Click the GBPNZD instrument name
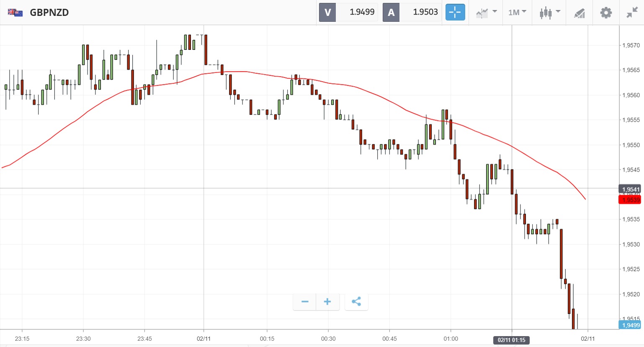The image size is (644, 347). 49,13
